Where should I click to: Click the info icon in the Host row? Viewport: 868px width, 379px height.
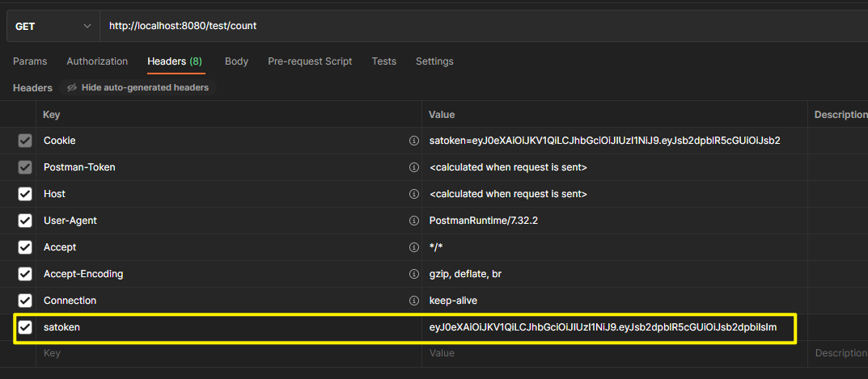click(x=414, y=194)
